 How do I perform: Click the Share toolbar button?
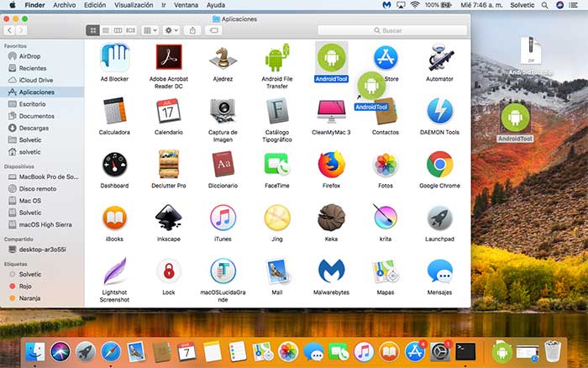[x=192, y=30]
